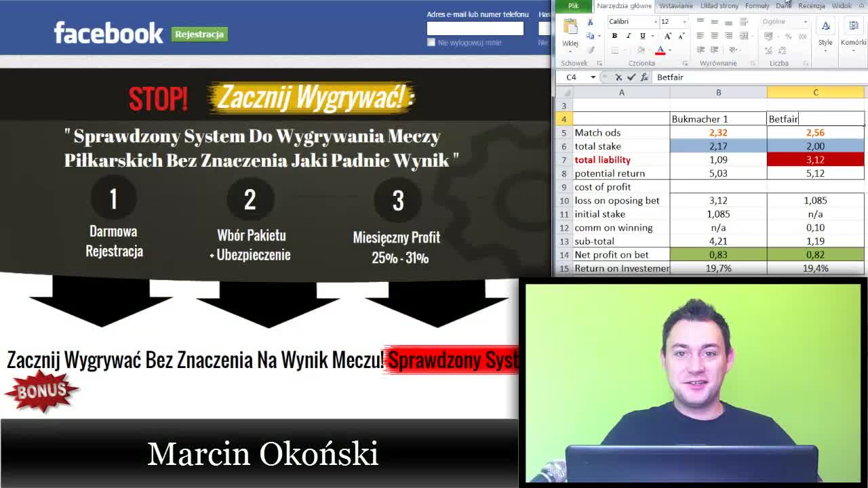Align cell text to middle vertically
This screenshot has width=868, height=488.
715,22
